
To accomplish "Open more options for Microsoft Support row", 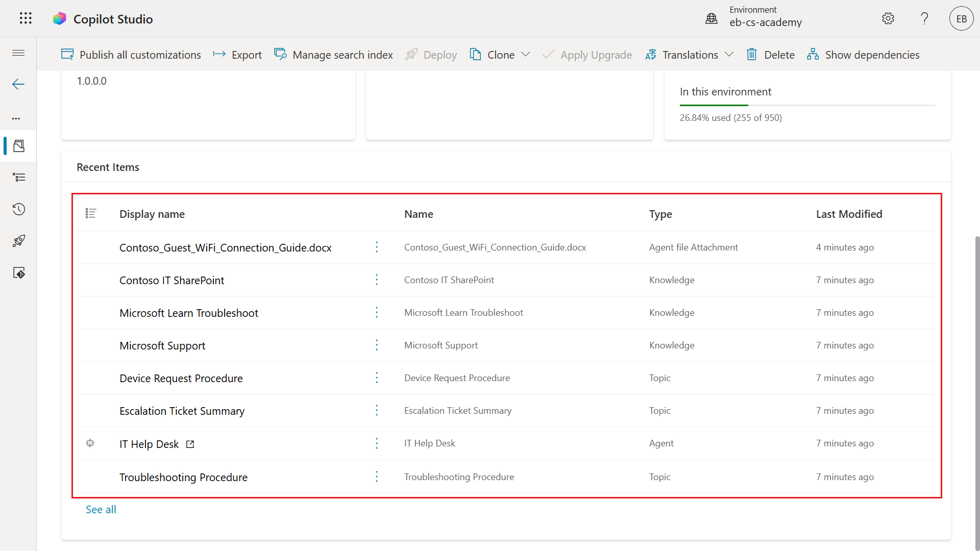I will (377, 345).
